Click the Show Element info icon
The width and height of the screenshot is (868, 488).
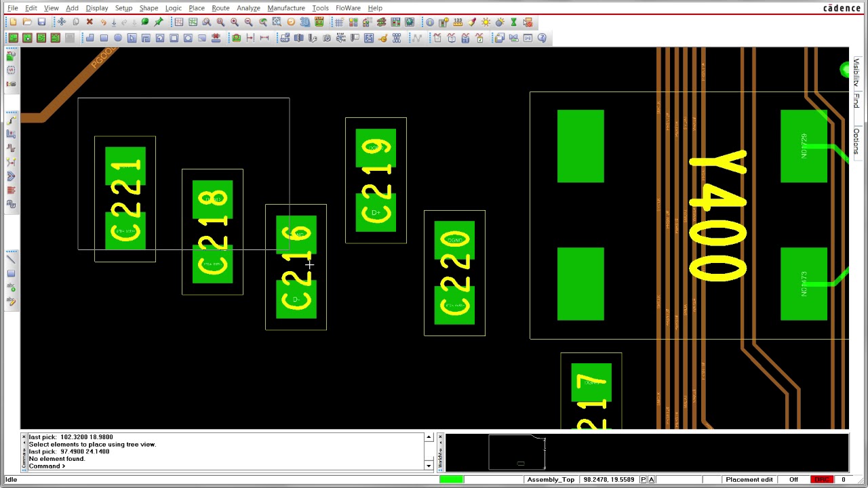click(430, 22)
